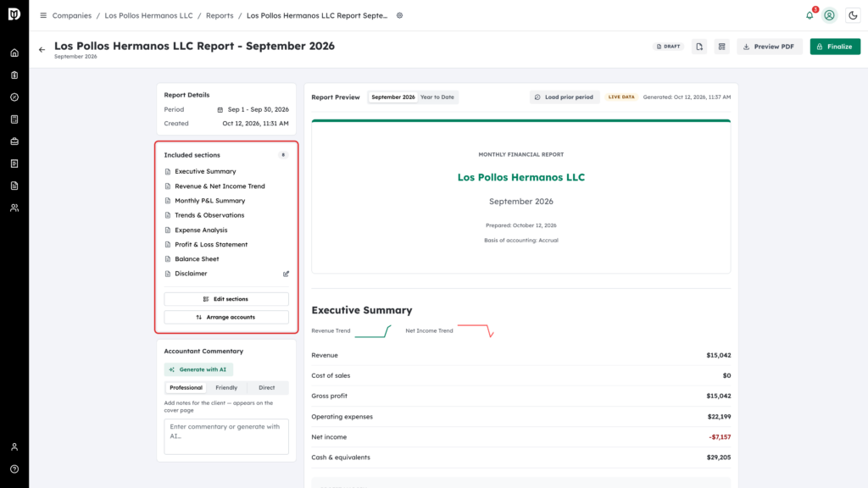Viewport: 868px width, 488px height.
Task: Select the Direct tone tab
Action: point(267,388)
